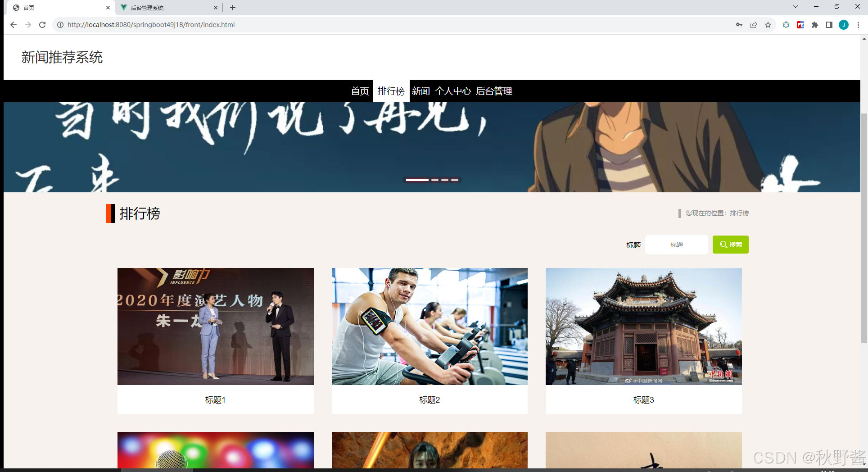Click the password key icon
The width and height of the screenshot is (868, 472).
(x=739, y=25)
